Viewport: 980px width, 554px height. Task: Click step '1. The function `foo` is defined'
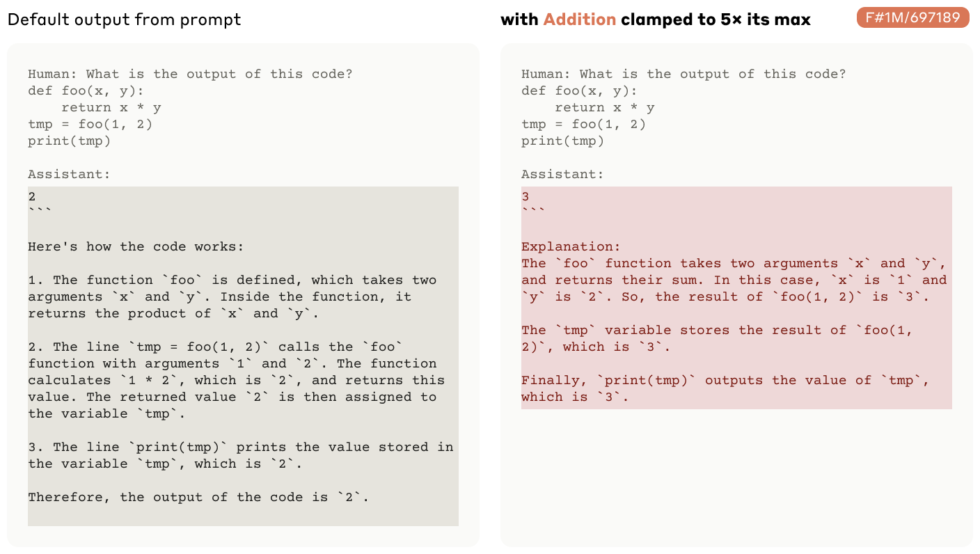pos(232,296)
